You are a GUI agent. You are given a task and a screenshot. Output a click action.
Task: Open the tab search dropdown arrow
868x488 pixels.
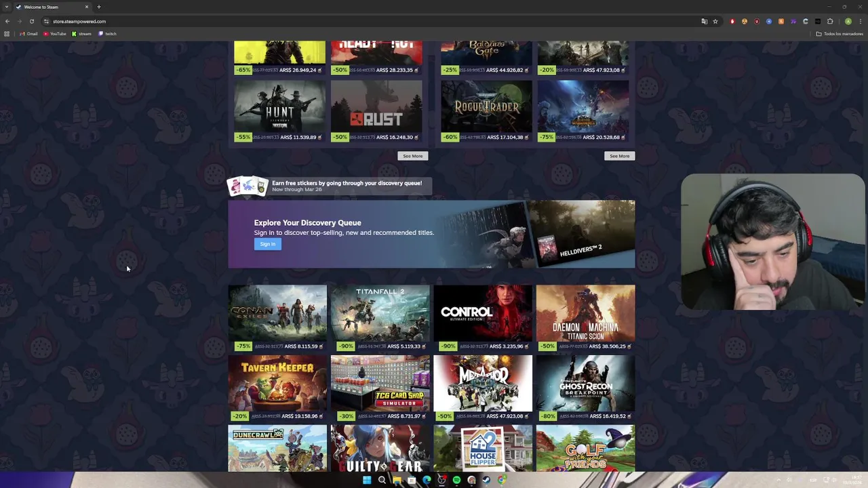[7, 7]
